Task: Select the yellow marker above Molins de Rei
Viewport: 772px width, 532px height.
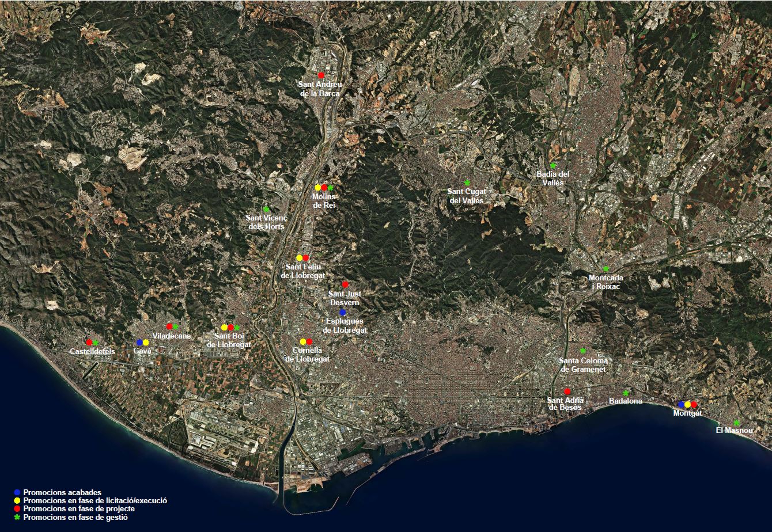Action: [x=317, y=188]
